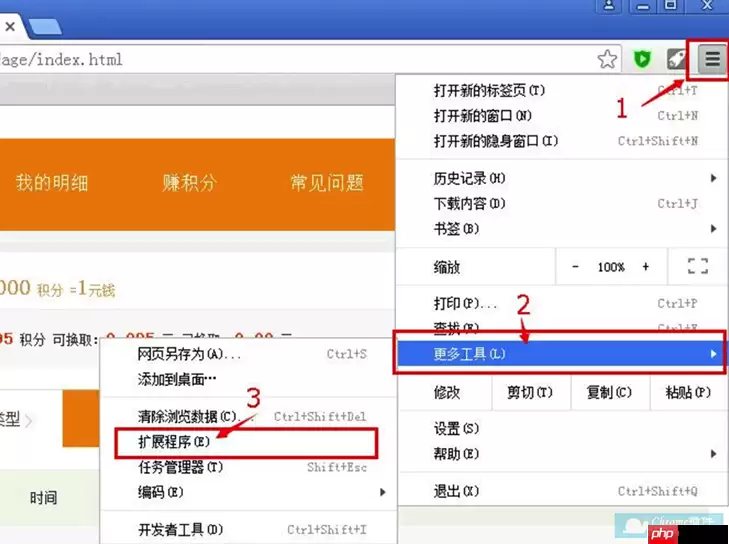729x544 pixels.
Task: Expand the 历史记录 submenu
Action: point(563,178)
